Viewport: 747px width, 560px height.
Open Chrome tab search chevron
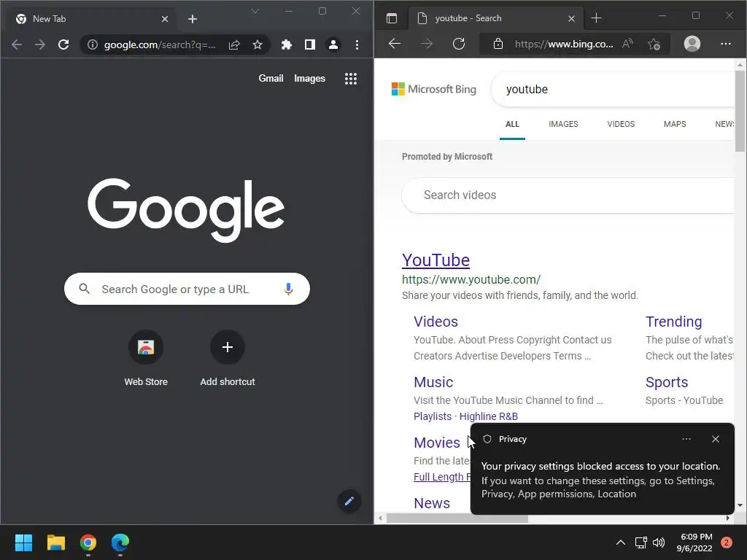point(255,11)
